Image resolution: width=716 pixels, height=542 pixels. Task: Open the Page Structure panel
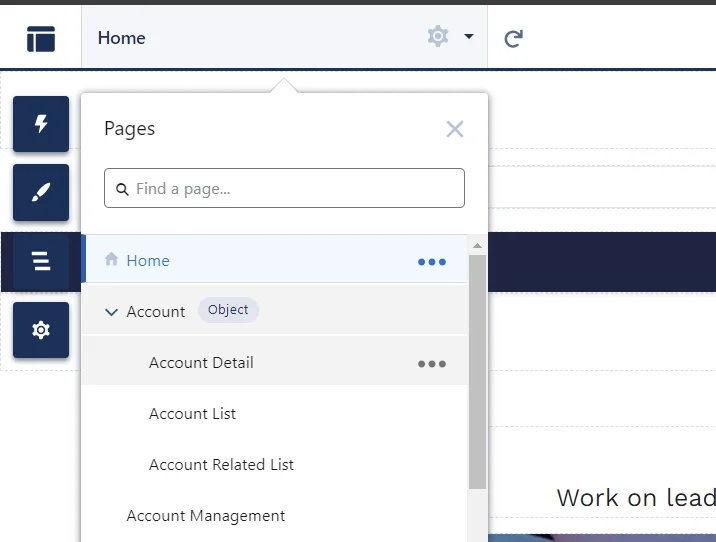tap(41, 262)
